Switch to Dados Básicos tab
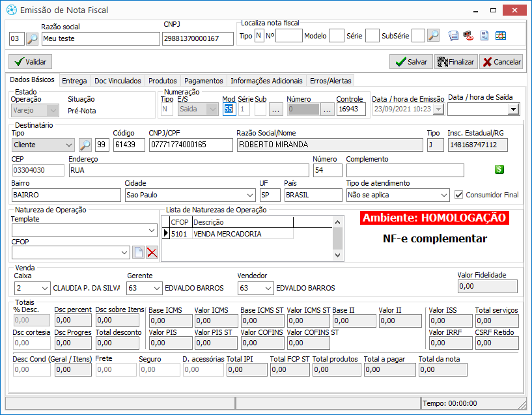The width and height of the screenshot is (532, 415). pyautogui.click(x=32, y=79)
